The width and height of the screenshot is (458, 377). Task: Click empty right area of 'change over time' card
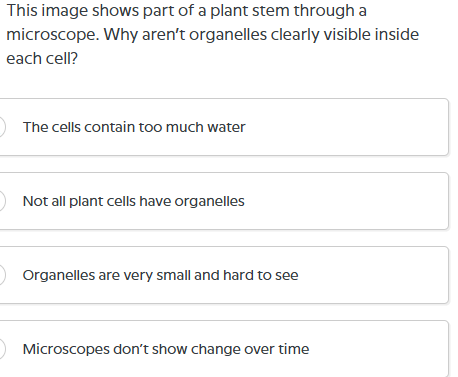[x=378, y=349]
